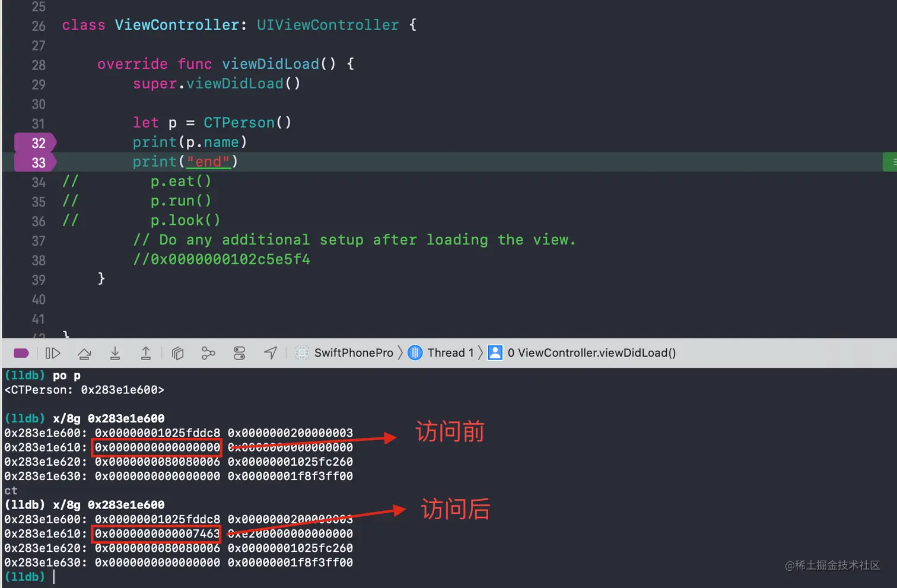
Task: Click line number 26 in the gutter
Action: [x=39, y=26]
